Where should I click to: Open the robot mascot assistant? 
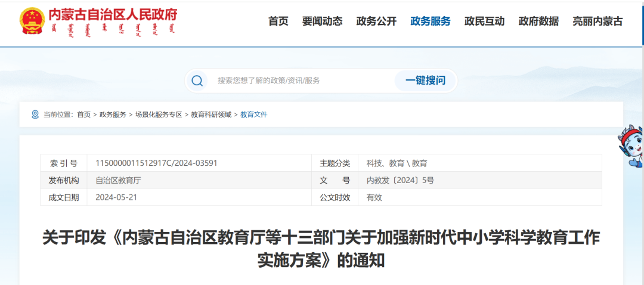tap(631, 146)
